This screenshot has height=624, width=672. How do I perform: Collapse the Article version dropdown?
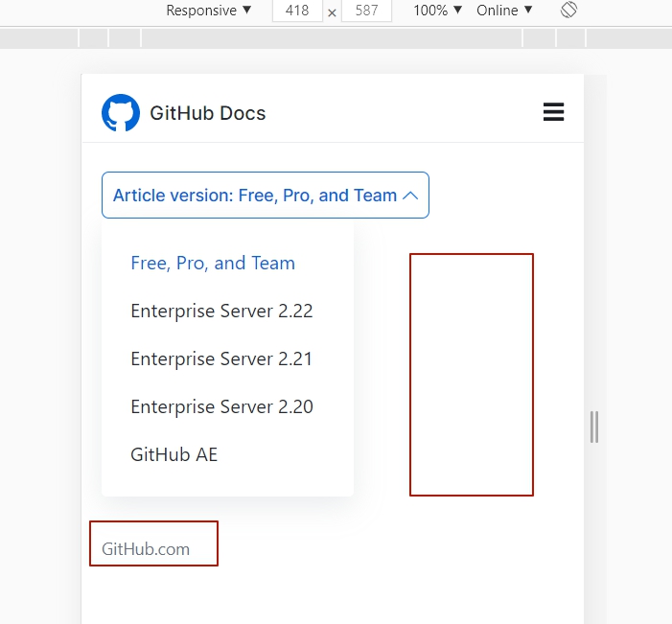[x=266, y=195]
